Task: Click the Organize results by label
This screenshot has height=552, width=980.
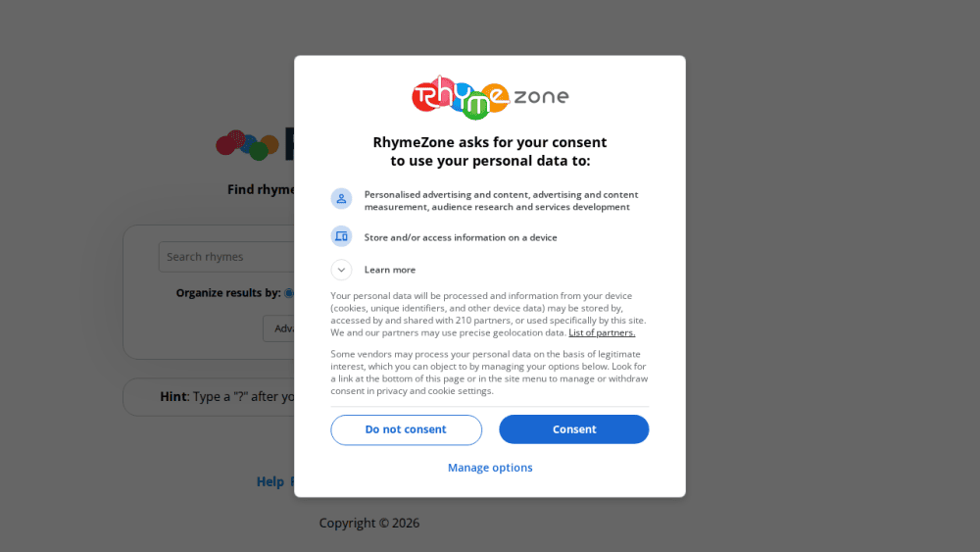Action: click(228, 292)
